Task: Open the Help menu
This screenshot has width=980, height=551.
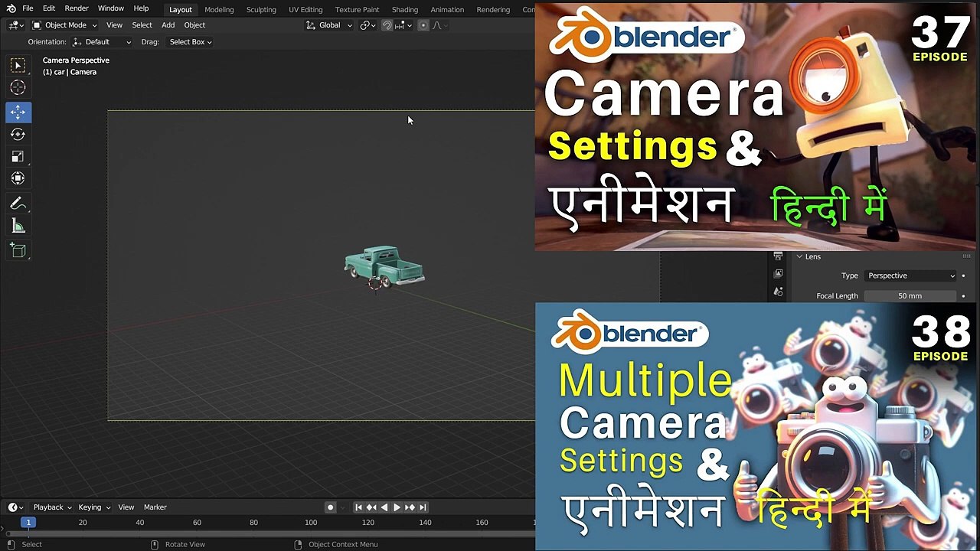Action: pyautogui.click(x=141, y=8)
